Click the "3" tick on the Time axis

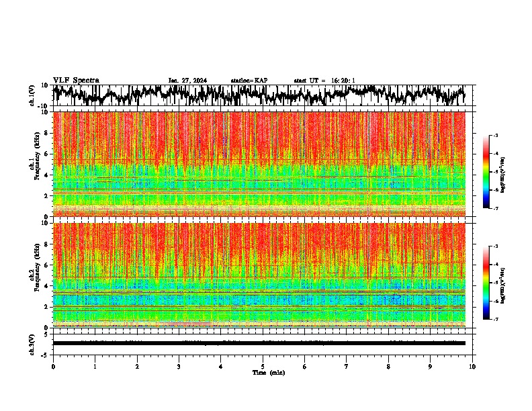(179, 367)
